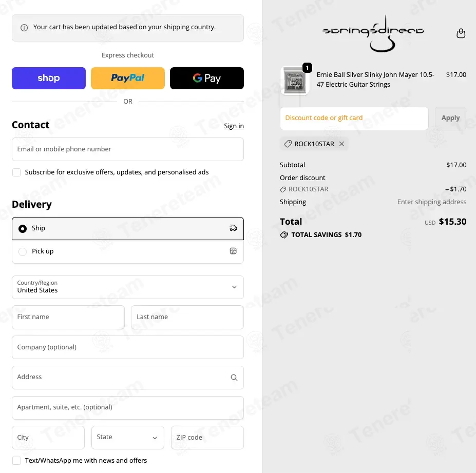Click the total savings tag icon
The image size is (476, 473).
coord(284,235)
